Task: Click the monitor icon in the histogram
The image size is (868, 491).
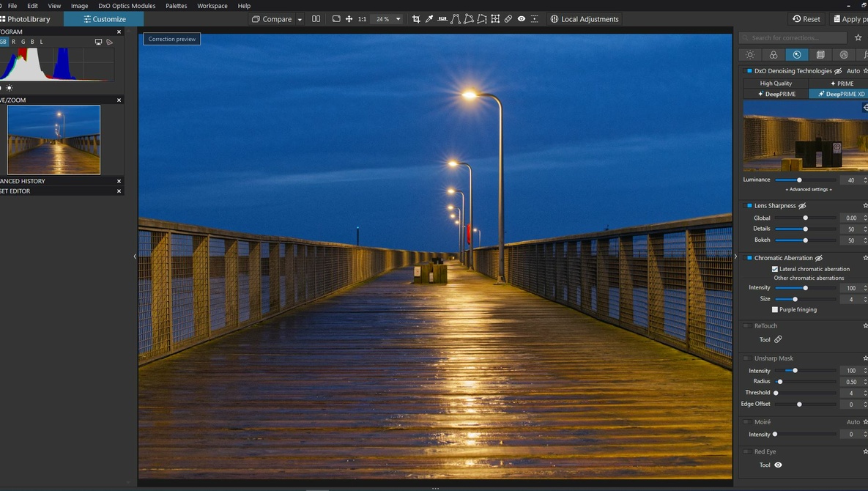Action: tap(99, 42)
